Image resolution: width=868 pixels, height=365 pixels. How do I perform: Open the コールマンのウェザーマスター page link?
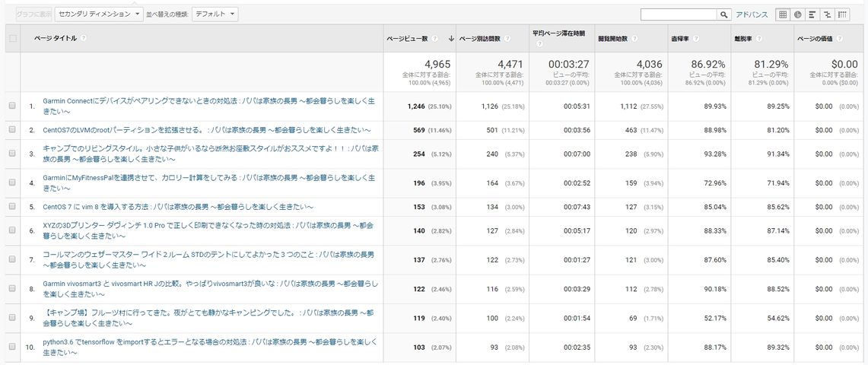pyautogui.click(x=208, y=260)
